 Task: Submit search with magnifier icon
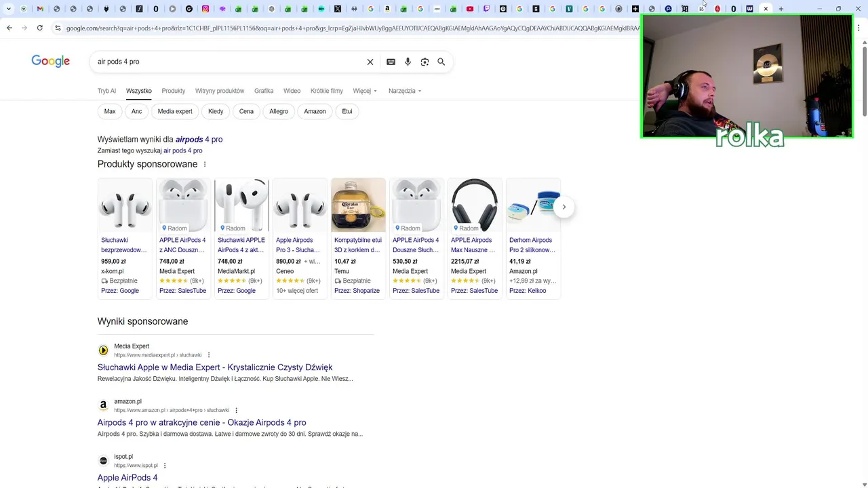tap(441, 62)
